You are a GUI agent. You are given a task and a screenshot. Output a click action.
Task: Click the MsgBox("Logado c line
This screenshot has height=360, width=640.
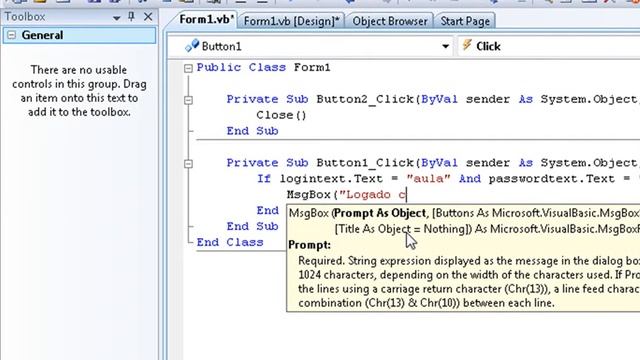click(346, 195)
